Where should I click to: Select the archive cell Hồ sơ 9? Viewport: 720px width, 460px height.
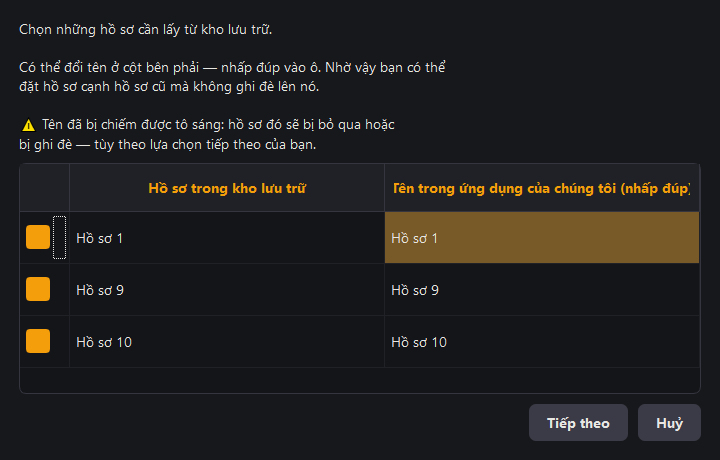227,290
